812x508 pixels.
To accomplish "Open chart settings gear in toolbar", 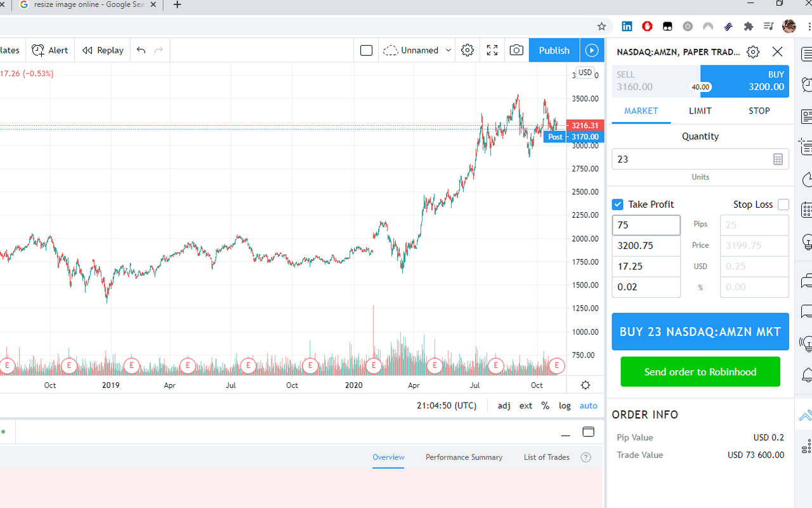I will [x=468, y=50].
